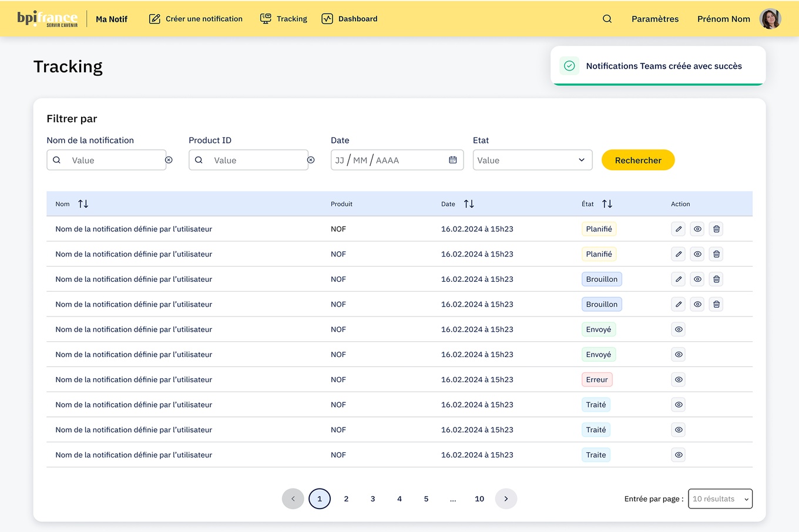Click the Rechercher button
The height and width of the screenshot is (532, 799).
point(638,160)
